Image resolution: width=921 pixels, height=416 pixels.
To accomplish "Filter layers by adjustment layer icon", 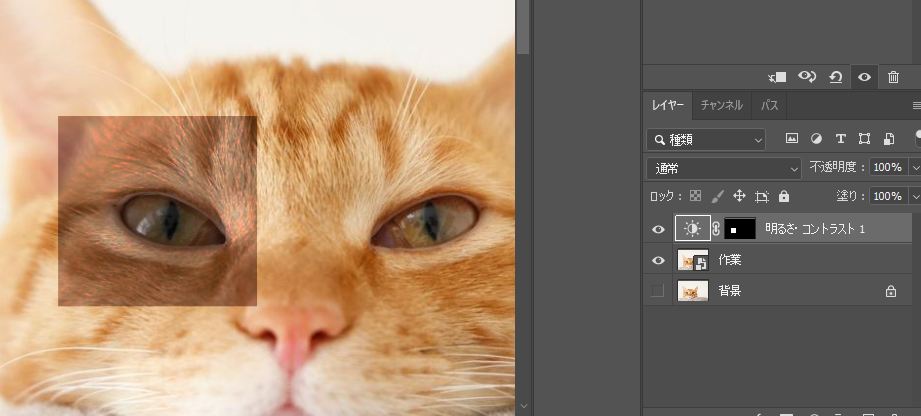I will click(x=816, y=139).
